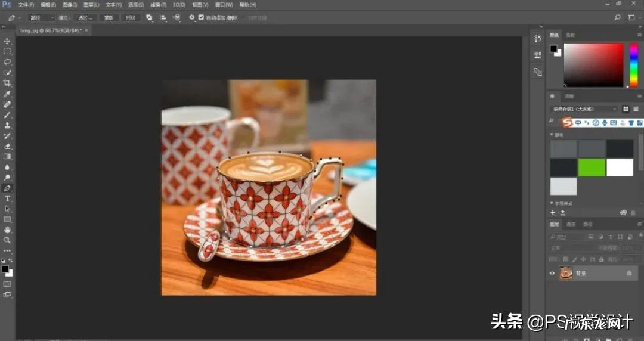Open the 文件(F) menu
The image size is (644, 341).
(x=26, y=5)
